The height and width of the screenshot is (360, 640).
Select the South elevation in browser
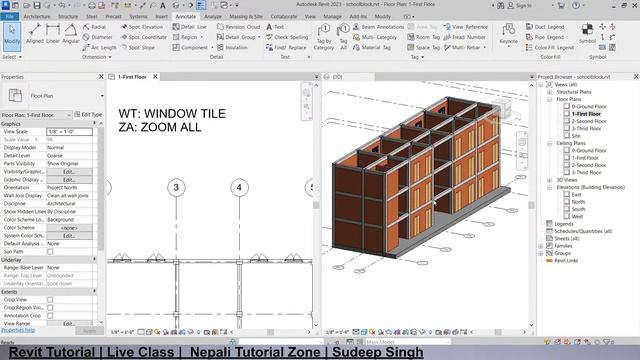[578, 209]
